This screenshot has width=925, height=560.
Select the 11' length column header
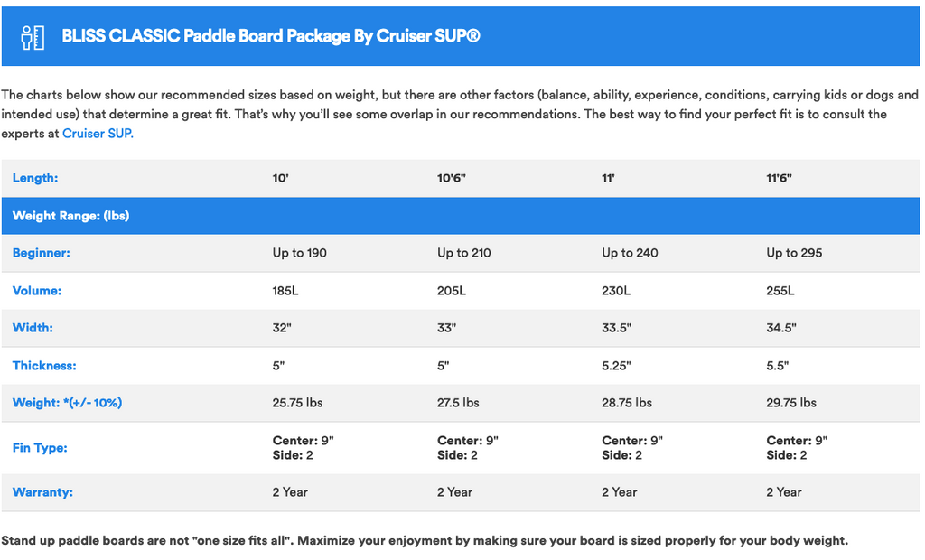pos(608,178)
